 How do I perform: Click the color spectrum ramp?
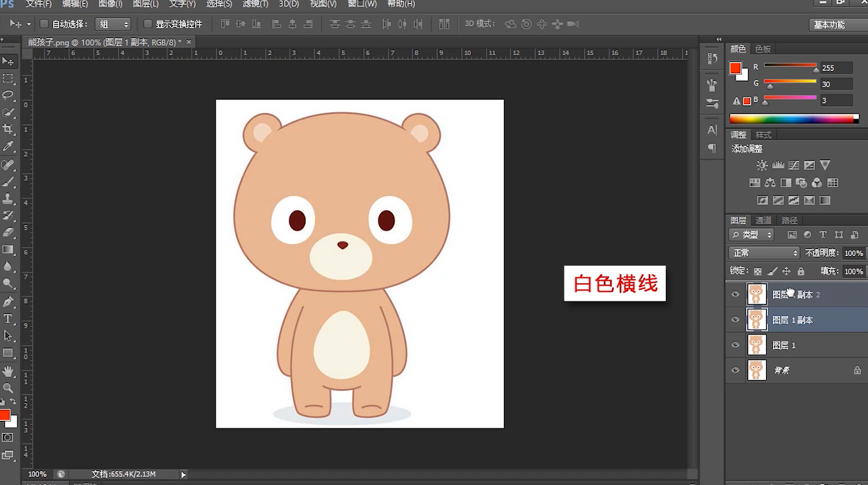point(794,119)
